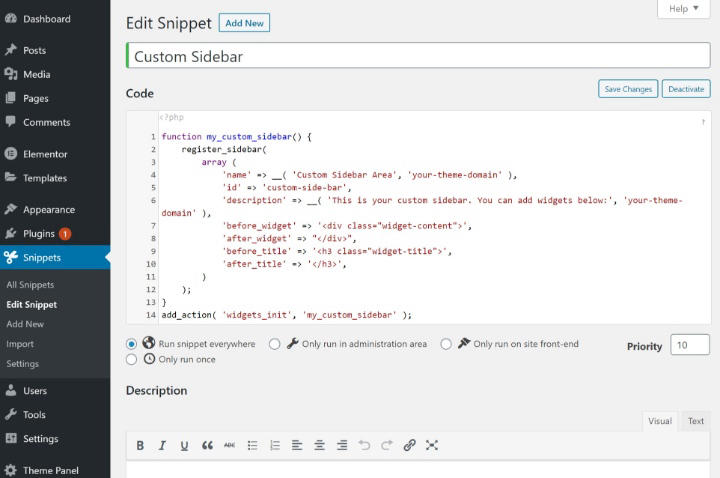Click the undo arrow in editor toolbar
Screen dimensions: 720x478
click(365, 445)
